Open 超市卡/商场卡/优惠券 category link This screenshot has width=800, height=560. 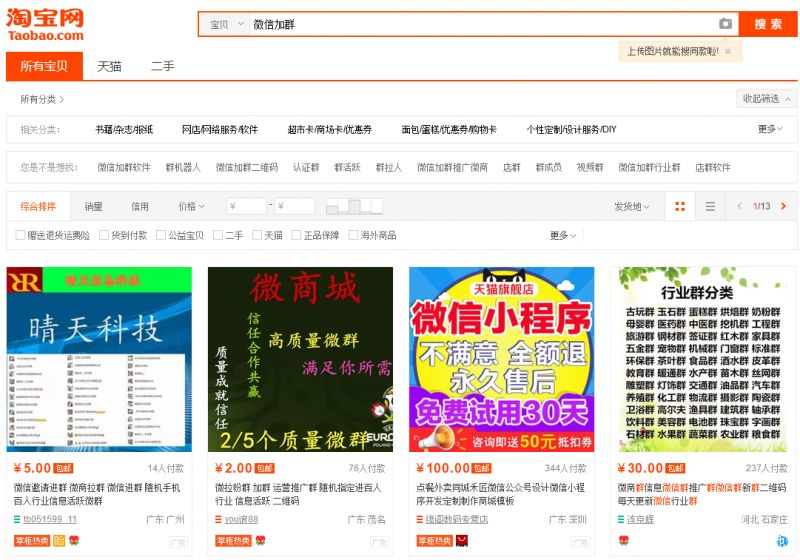tap(330, 130)
